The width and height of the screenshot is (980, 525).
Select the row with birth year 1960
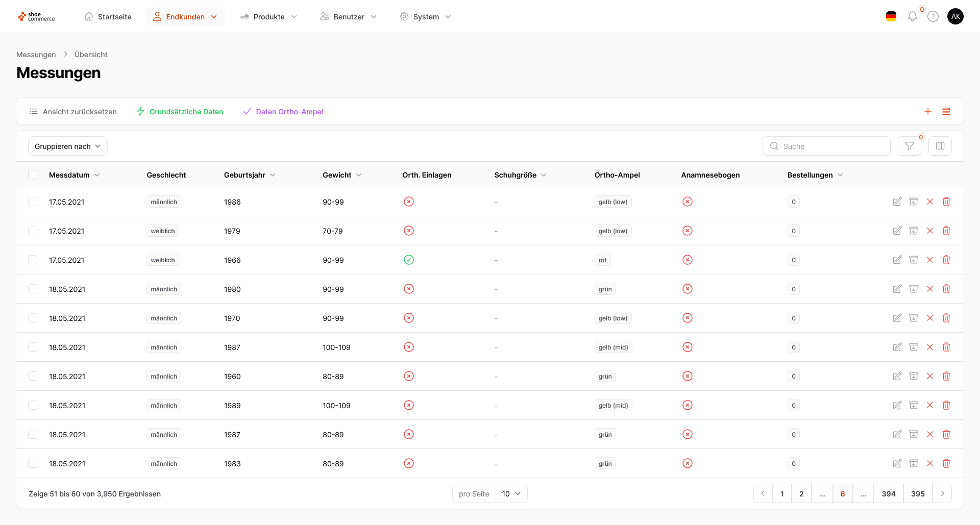pyautogui.click(x=33, y=377)
